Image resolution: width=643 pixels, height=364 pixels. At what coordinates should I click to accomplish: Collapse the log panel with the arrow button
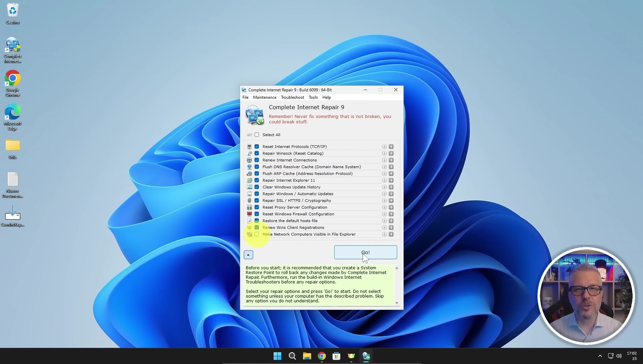pyautogui.click(x=248, y=255)
